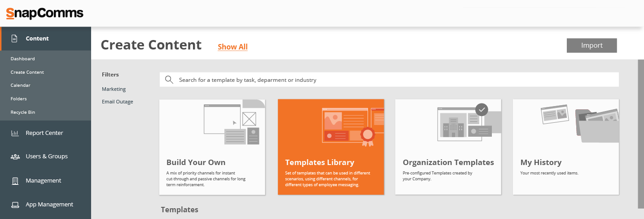This screenshot has height=219, width=644.
Task: Click the page vertical scrollbar
Action: tap(641, 134)
